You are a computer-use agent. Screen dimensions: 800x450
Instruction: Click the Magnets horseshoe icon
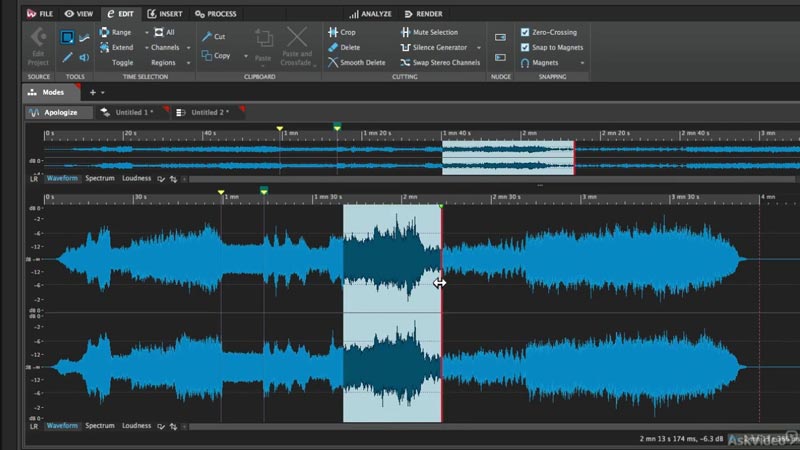point(524,63)
